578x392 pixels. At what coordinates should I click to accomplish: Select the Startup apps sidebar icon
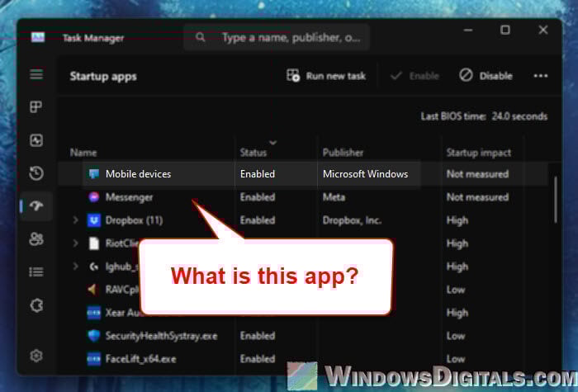click(x=36, y=205)
